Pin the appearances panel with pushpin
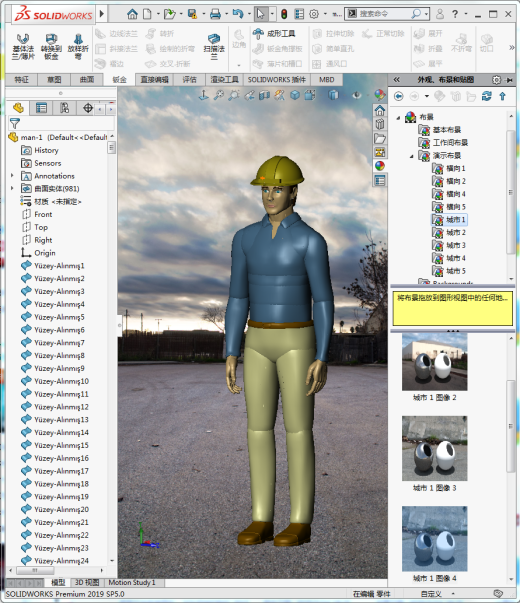Image resolution: width=520 pixels, height=603 pixels. coord(510,80)
